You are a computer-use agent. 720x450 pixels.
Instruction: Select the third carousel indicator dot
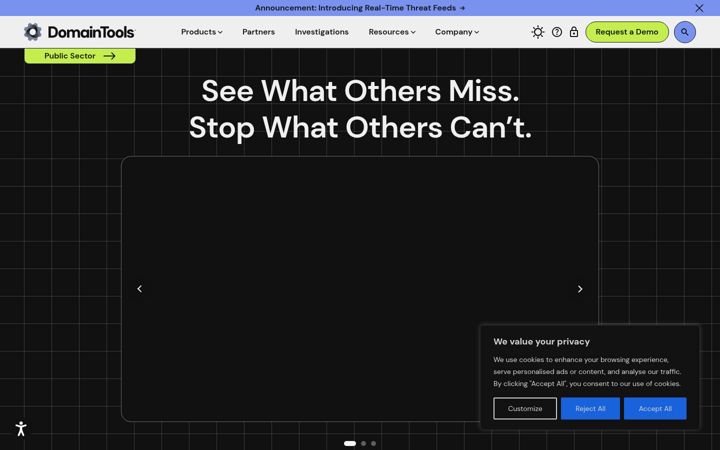[x=373, y=444]
